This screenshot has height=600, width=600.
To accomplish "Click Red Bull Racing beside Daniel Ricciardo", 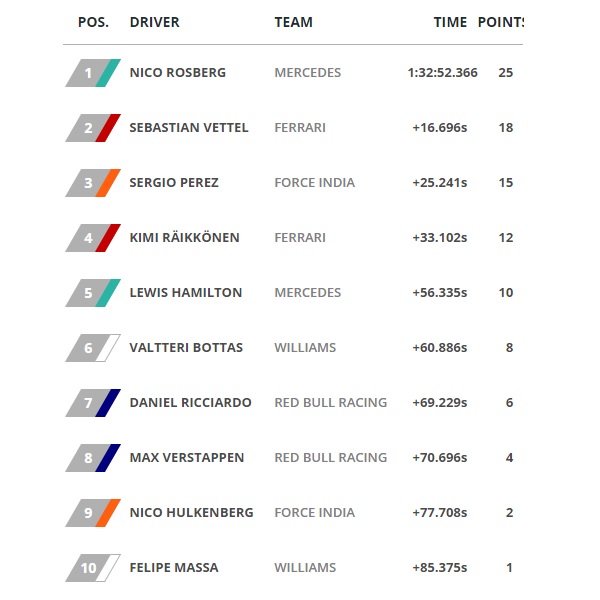I will click(331, 403).
